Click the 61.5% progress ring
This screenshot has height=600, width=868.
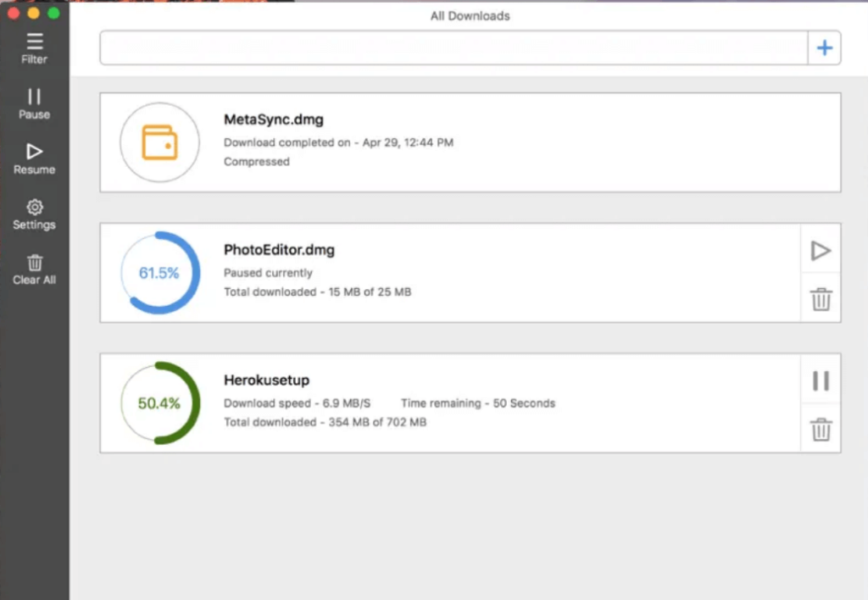pos(160,272)
